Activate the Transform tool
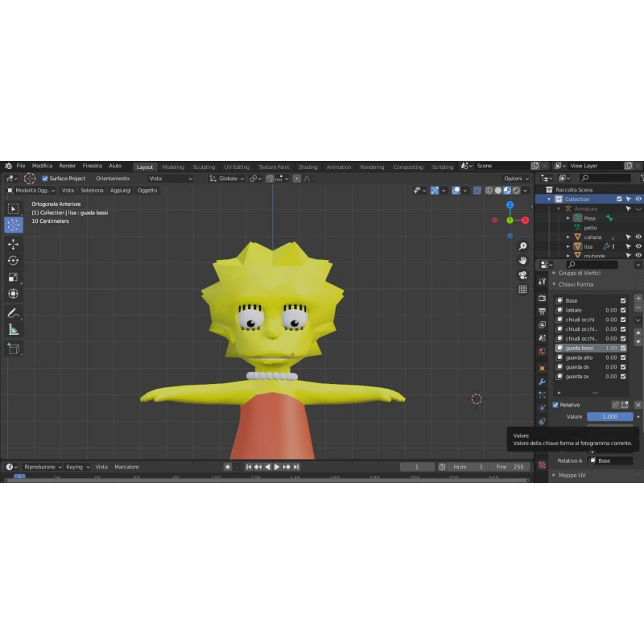The width and height of the screenshot is (644, 644). (x=13, y=294)
